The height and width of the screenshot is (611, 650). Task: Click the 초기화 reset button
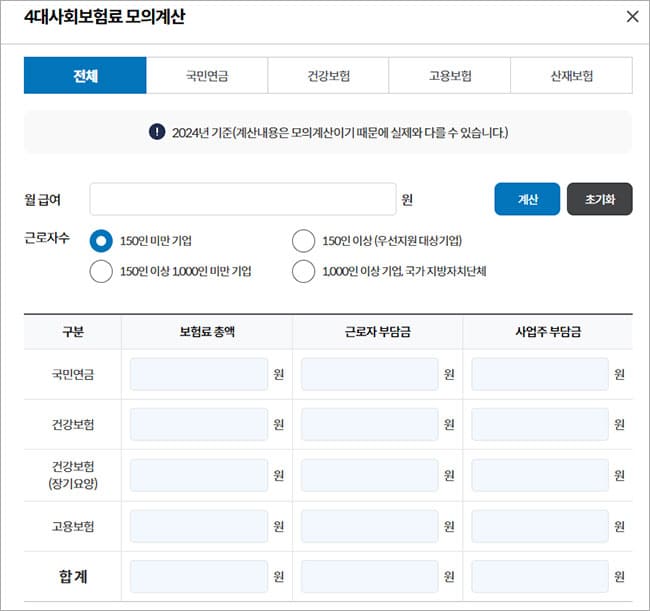(600, 199)
